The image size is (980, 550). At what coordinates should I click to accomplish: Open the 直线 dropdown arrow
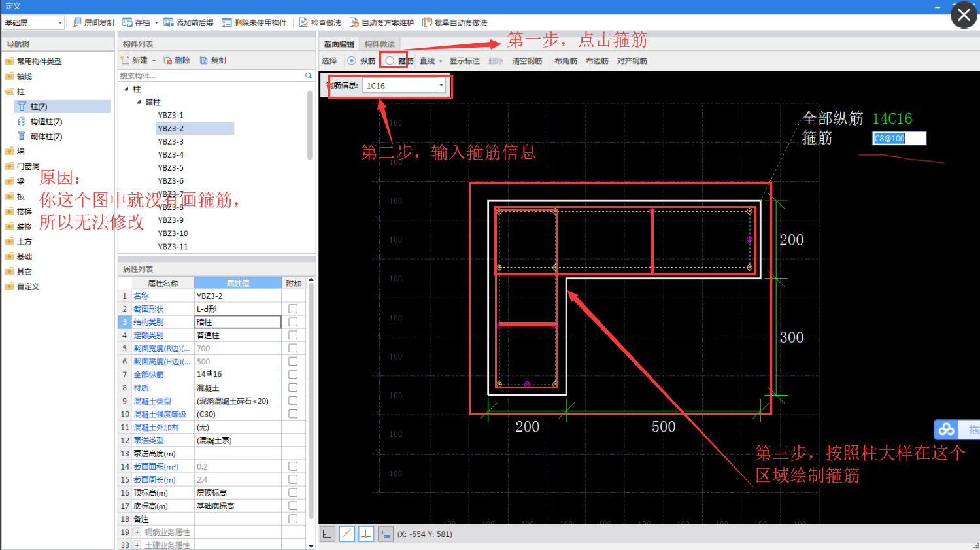[441, 61]
